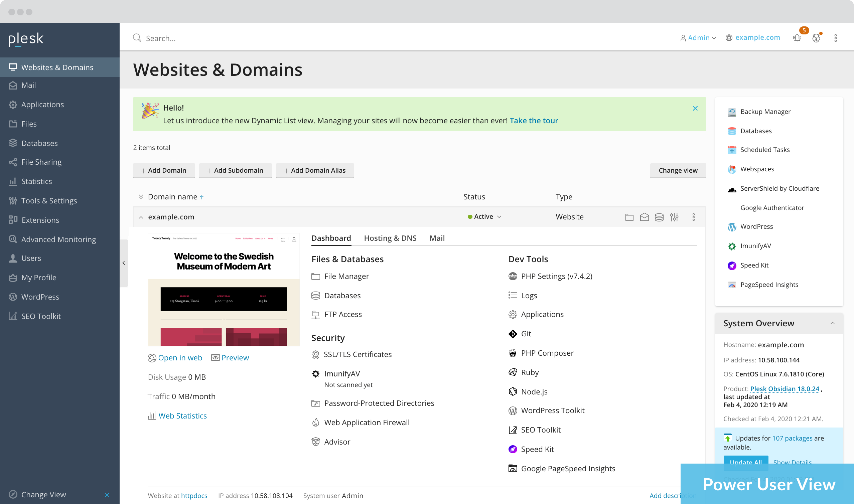The width and height of the screenshot is (854, 504).
Task: Click the Add Subdomain button
Action: click(x=235, y=170)
